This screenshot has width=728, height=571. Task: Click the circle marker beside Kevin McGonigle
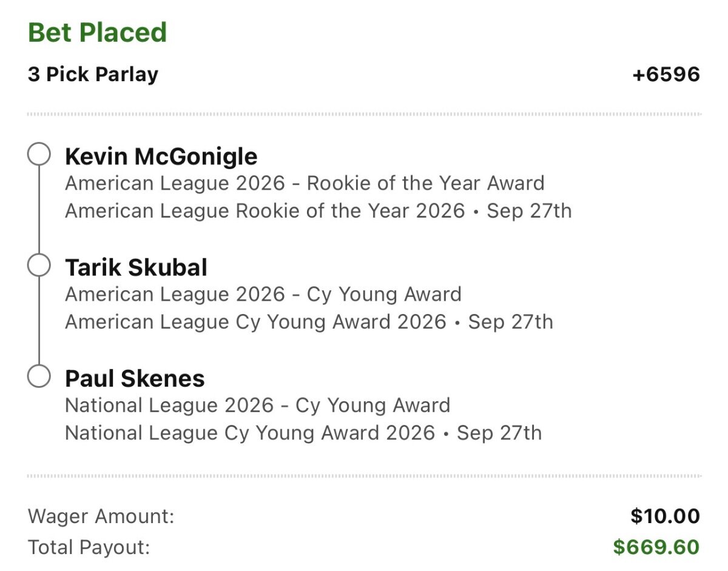click(x=39, y=155)
